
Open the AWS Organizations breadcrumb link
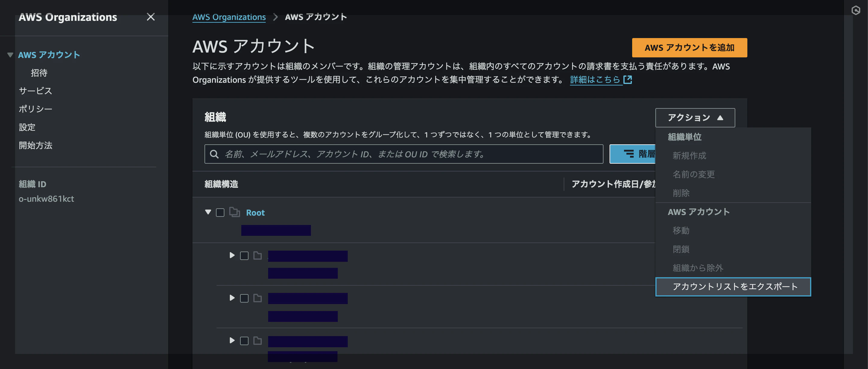[x=229, y=17]
